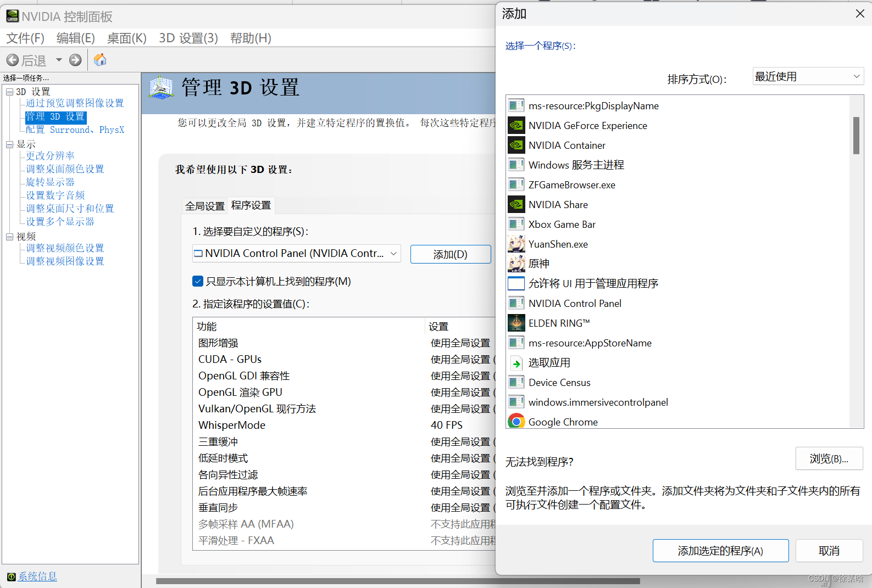Image resolution: width=872 pixels, height=588 pixels.
Task: Open 配置 Surround、PhysX in tree
Action: [x=75, y=130]
